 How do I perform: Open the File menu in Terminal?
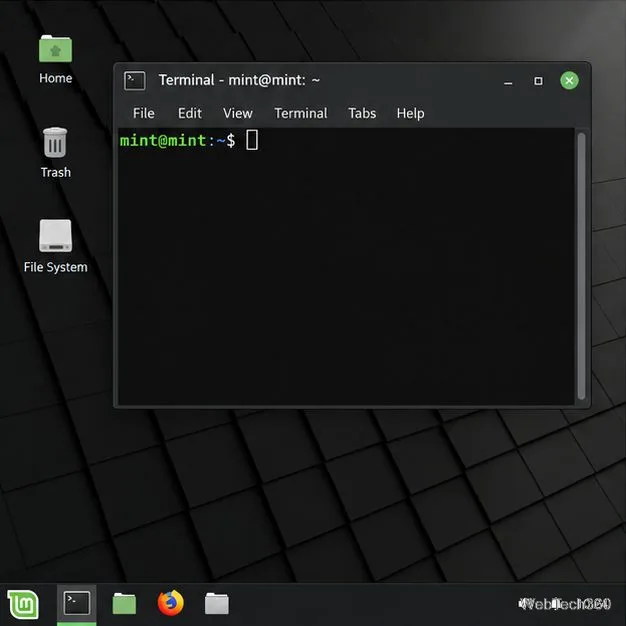(x=144, y=113)
